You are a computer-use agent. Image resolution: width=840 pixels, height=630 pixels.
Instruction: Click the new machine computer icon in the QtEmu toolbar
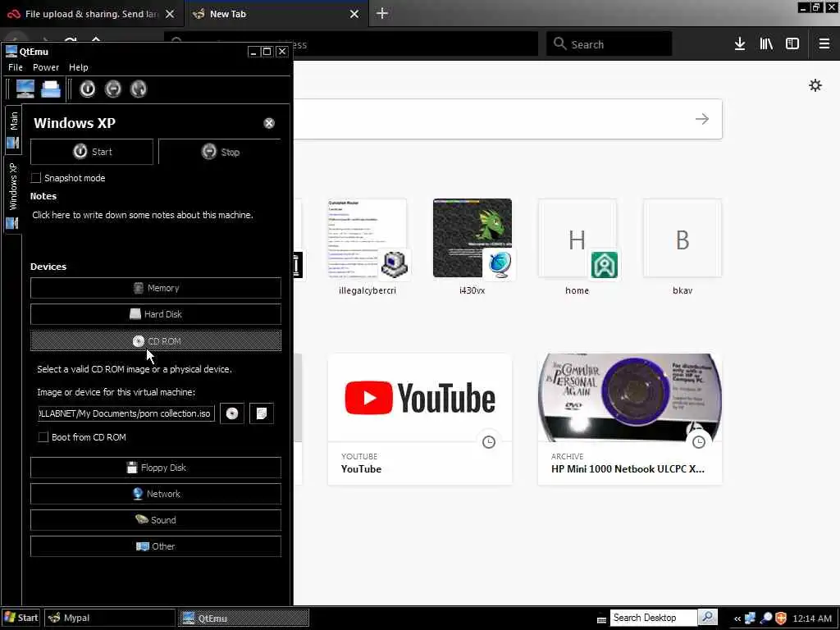[x=25, y=89]
